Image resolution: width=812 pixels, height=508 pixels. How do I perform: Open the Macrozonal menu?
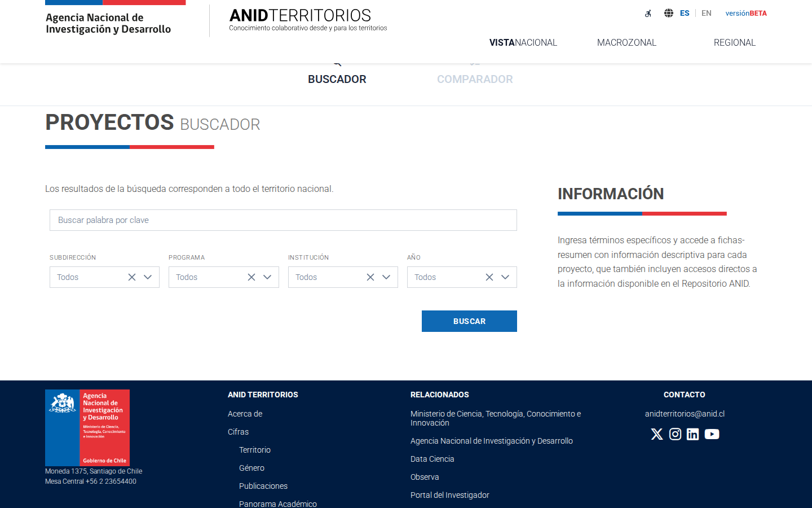[x=626, y=43]
